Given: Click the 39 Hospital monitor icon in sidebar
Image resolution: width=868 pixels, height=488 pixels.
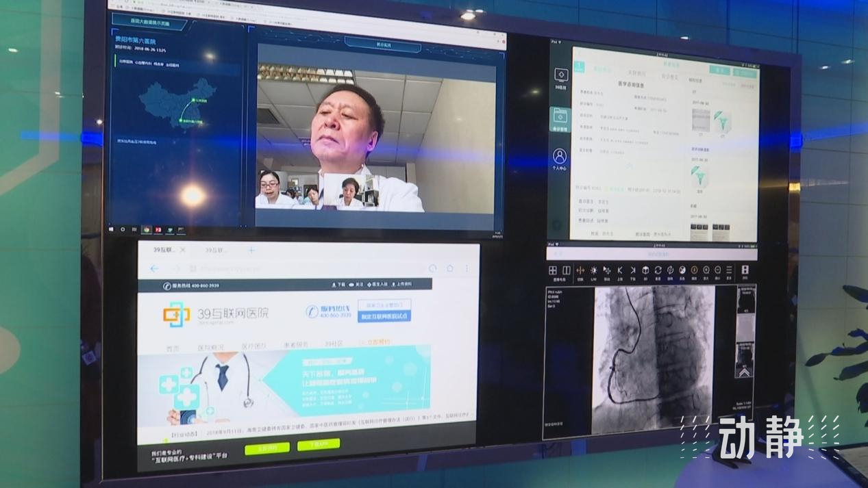Looking at the screenshot, I should click(560, 77).
